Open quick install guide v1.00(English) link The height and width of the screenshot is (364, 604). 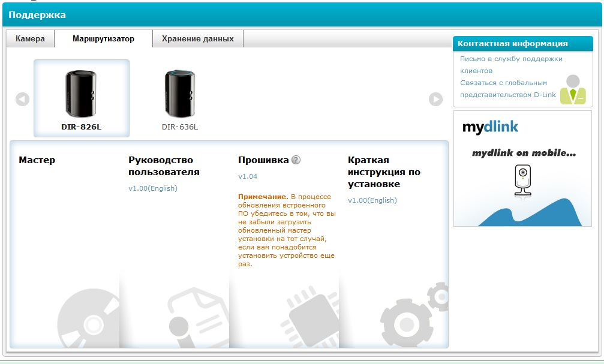(x=372, y=200)
